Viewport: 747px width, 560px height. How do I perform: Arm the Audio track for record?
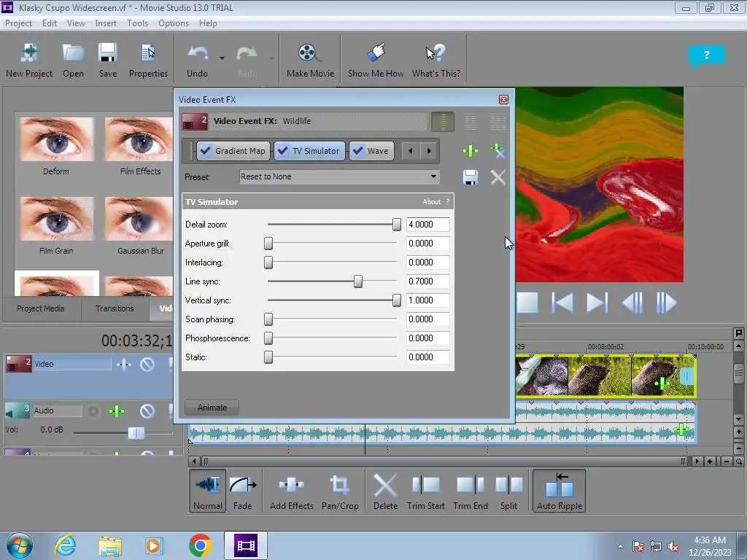[93, 411]
